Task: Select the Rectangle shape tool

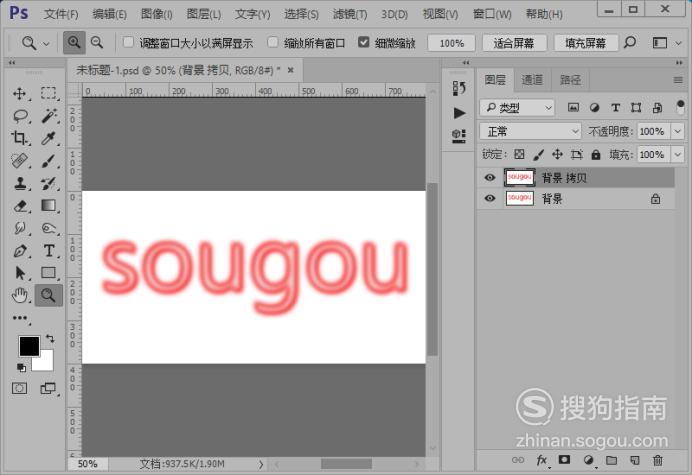Action: point(49,273)
